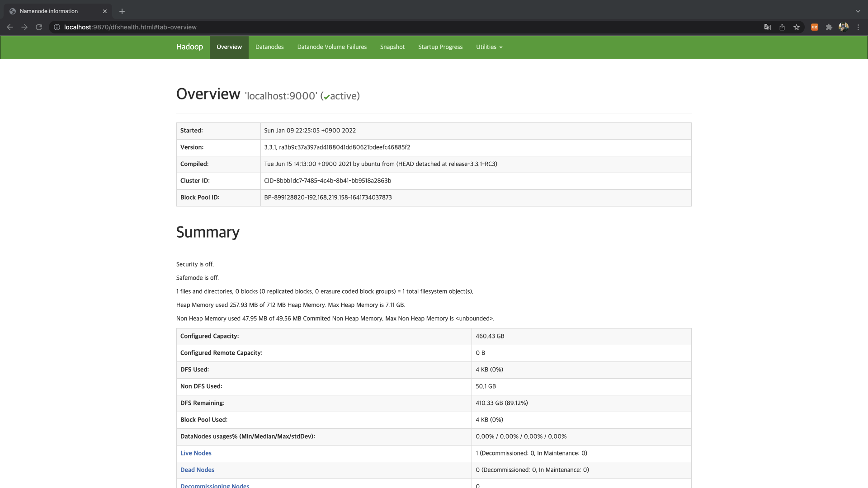Click the Live Nodes count value
The height and width of the screenshot is (488, 868).
pos(532,453)
